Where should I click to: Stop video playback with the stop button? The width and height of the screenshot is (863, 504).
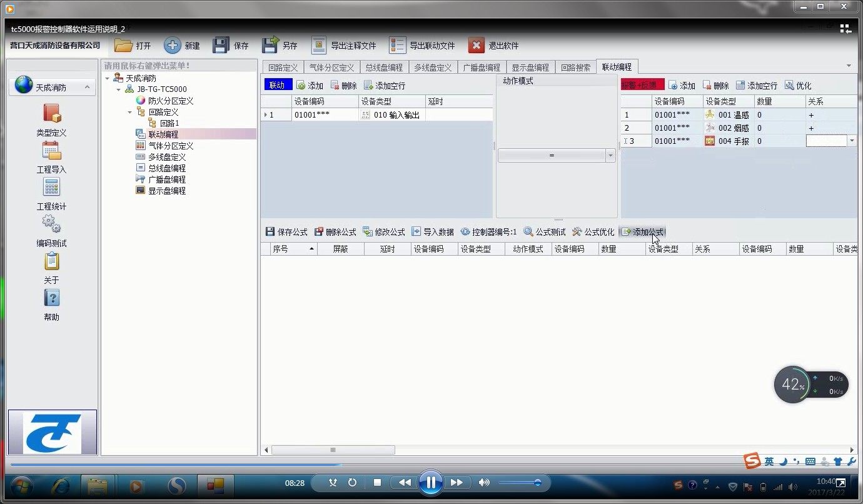(377, 483)
